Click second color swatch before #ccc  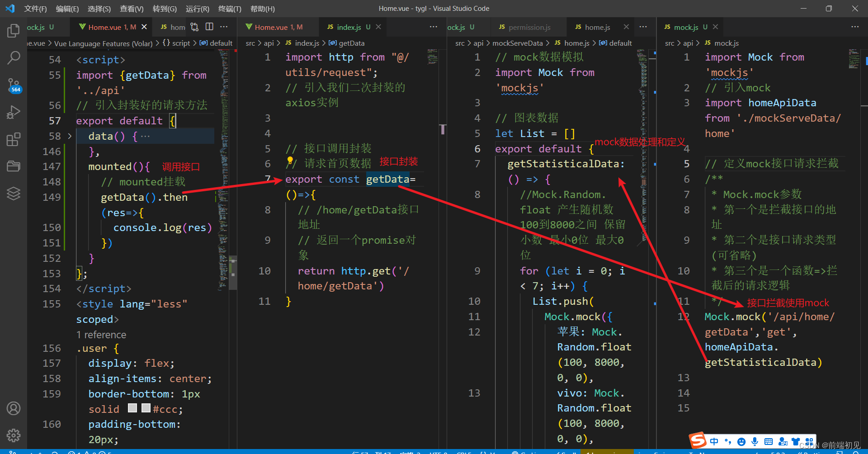click(x=146, y=408)
